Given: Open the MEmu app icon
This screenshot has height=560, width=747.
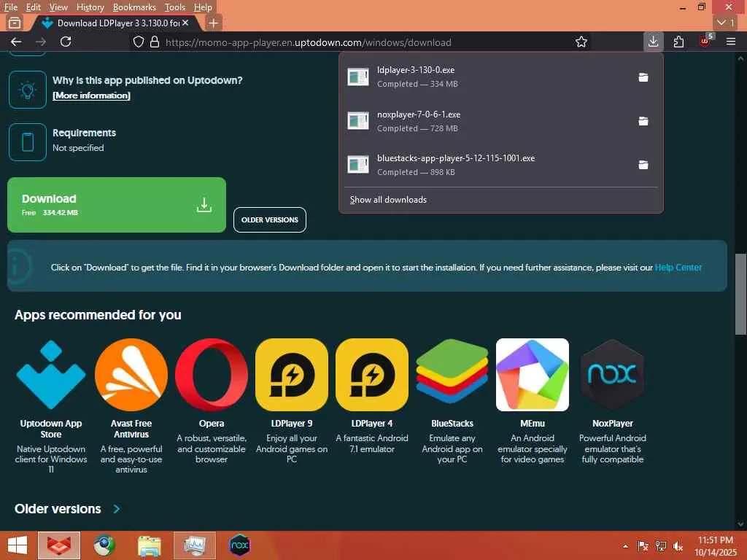Looking at the screenshot, I should tap(532, 375).
